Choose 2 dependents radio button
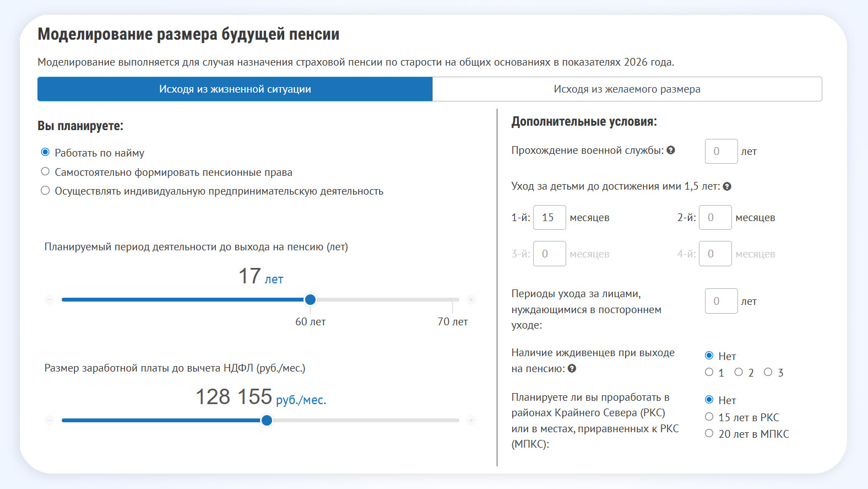868x489 pixels. pyautogui.click(x=739, y=372)
